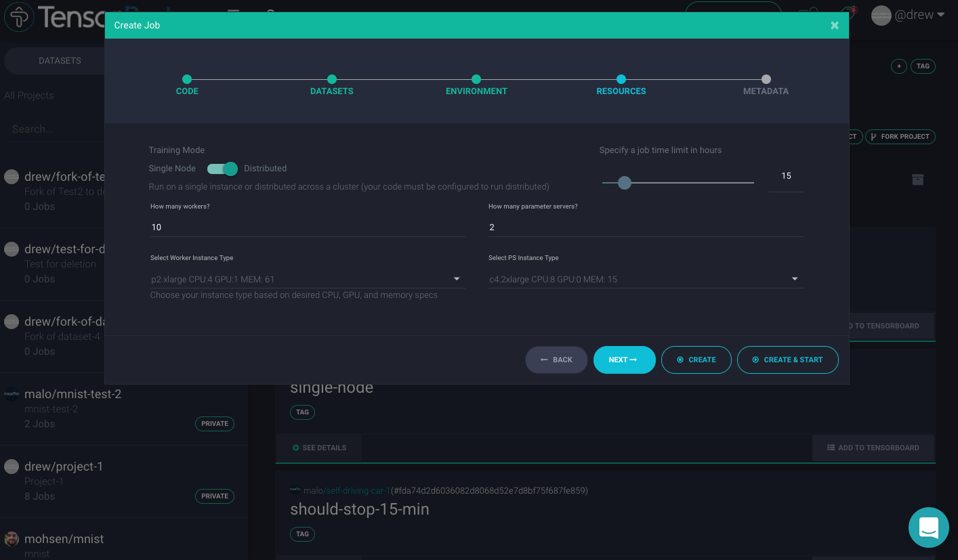
Task: Open the drew/test-for-deletion project row
Action: point(53,264)
